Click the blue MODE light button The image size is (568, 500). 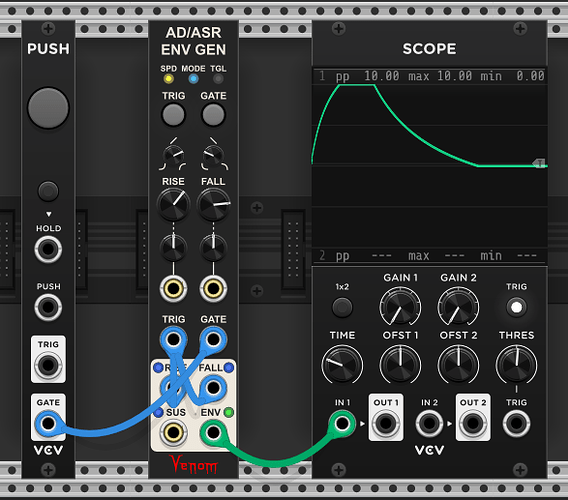click(x=193, y=79)
